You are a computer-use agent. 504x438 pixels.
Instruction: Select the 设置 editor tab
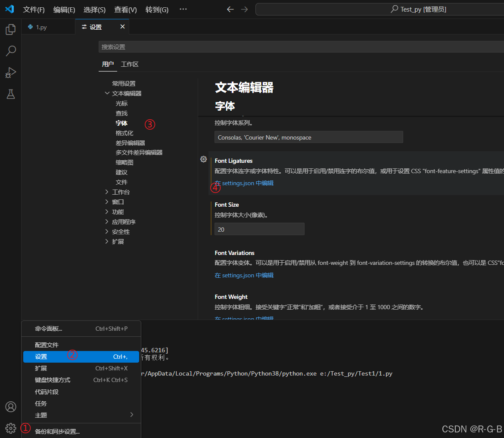[102, 27]
